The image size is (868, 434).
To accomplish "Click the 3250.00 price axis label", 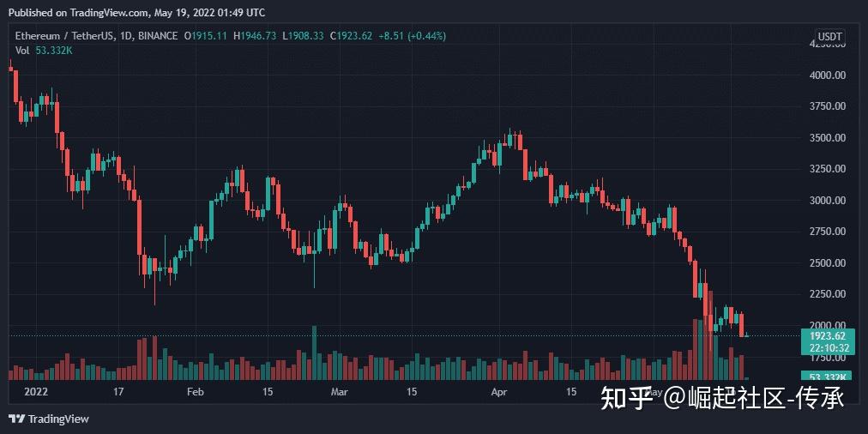I will 828,169.
